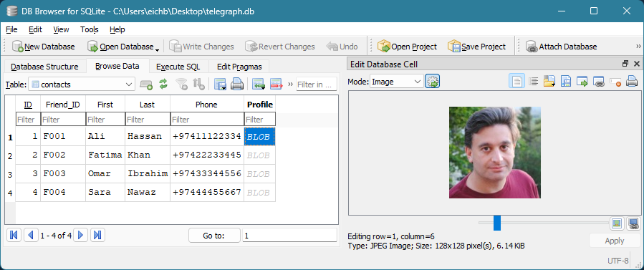Open the Tools menu

click(x=89, y=29)
